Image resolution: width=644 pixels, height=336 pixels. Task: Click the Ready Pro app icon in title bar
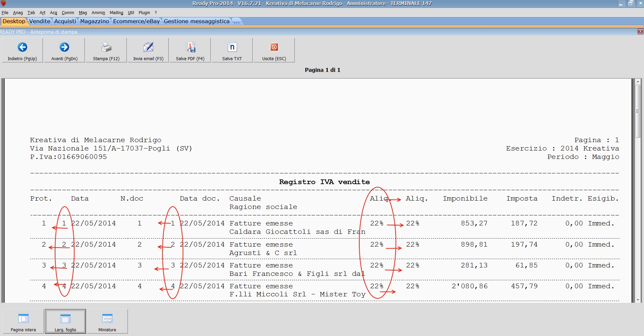click(4, 3)
